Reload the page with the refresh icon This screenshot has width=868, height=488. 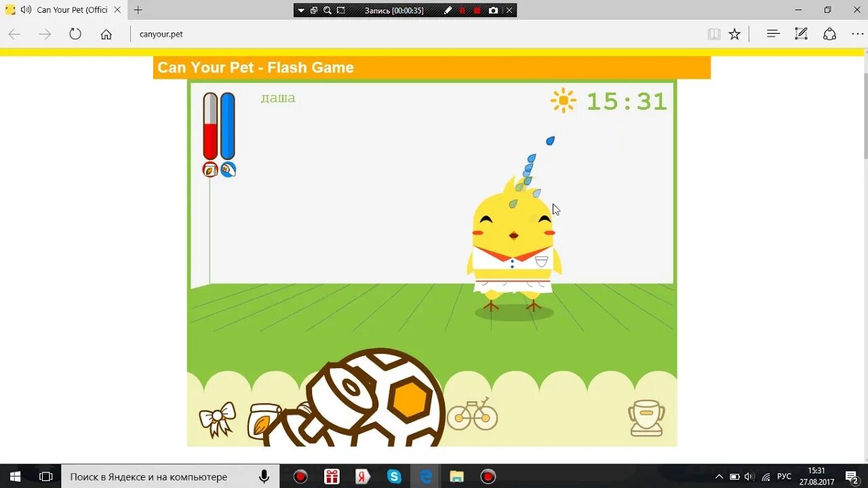pyautogui.click(x=75, y=34)
